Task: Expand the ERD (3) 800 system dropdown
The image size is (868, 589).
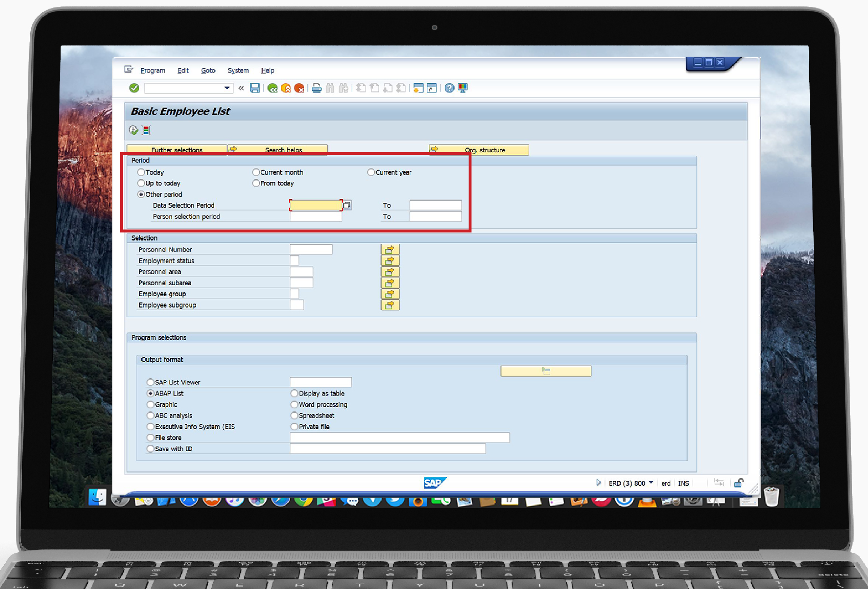Action: (x=651, y=483)
